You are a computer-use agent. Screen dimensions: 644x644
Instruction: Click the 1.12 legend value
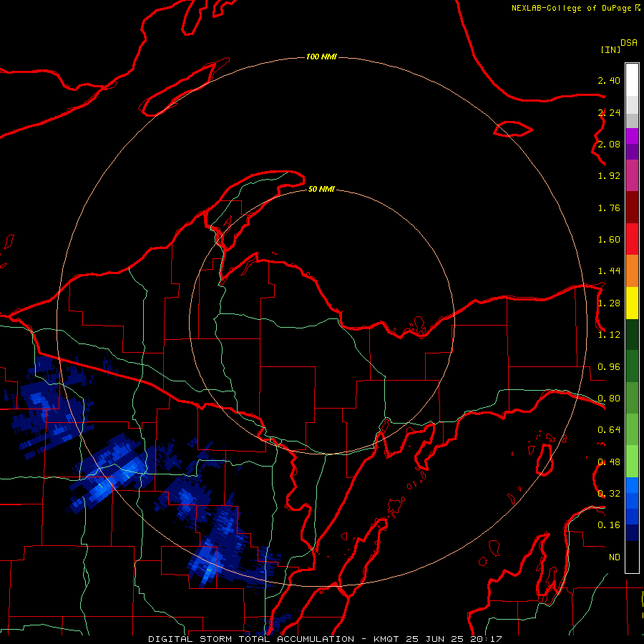(x=609, y=335)
